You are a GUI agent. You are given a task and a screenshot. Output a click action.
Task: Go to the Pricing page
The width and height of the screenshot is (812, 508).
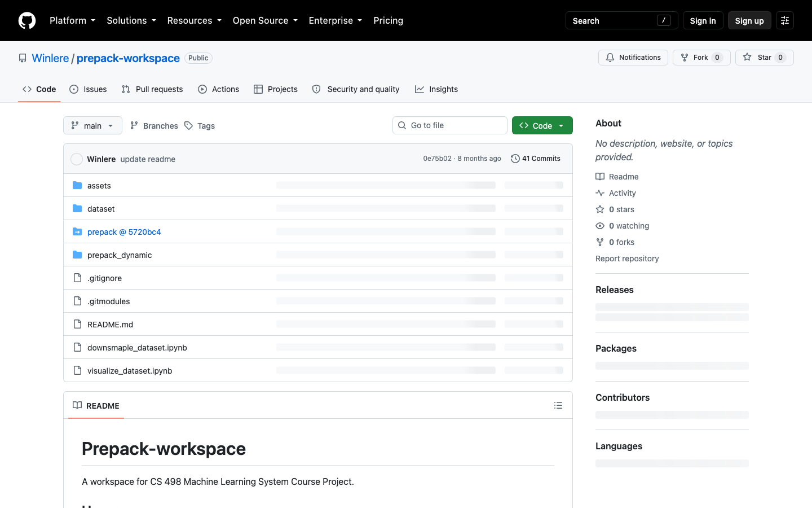[389, 20]
